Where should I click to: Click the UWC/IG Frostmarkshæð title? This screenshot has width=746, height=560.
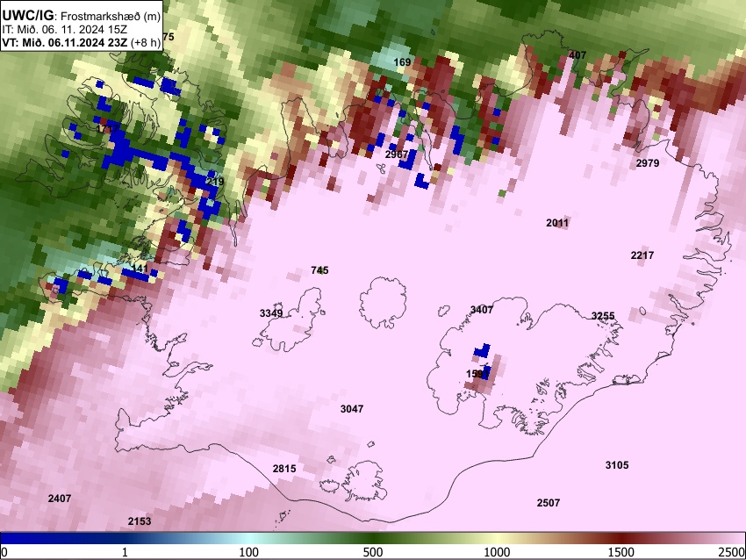pyautogui.click(x=82, y=16)
